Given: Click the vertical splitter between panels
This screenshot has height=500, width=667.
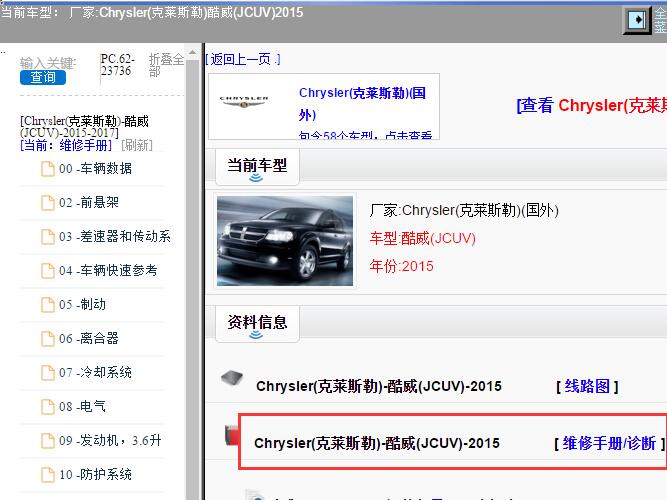Looking at the screenshot, I should (x=203, y=271).
